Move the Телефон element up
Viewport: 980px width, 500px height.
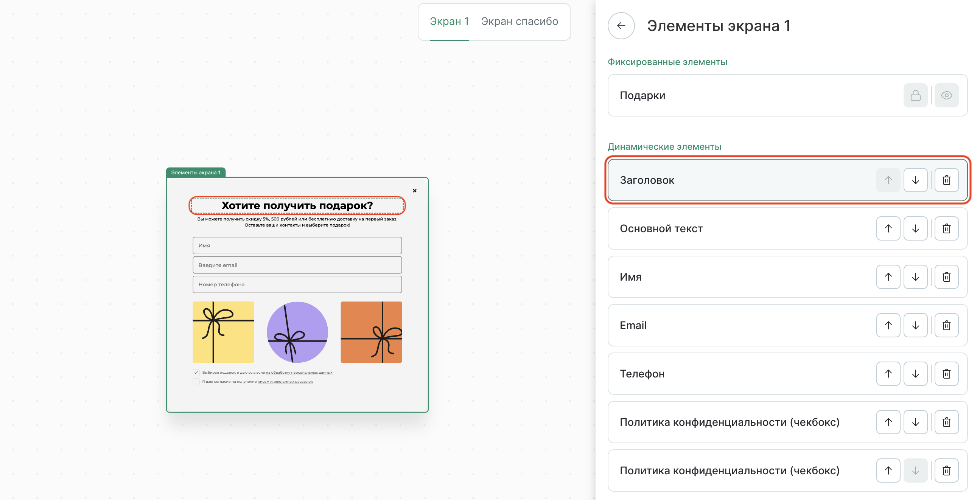coord(888,374)
